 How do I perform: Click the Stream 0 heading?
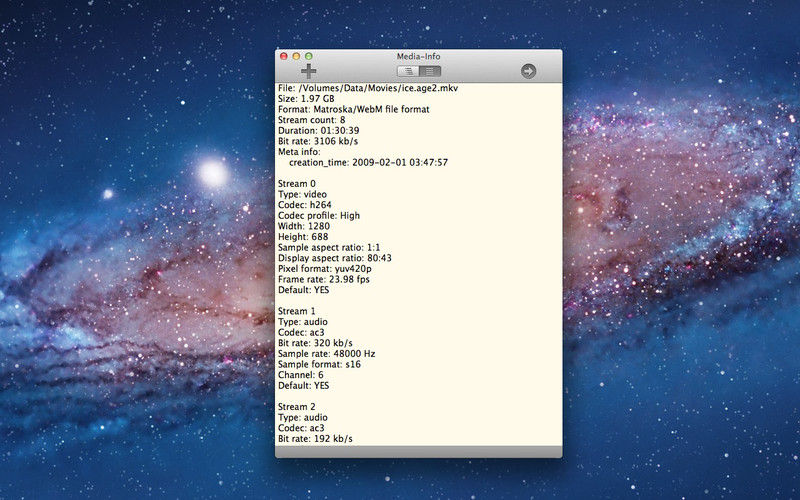pyautogui.click(x=296, y=184)
